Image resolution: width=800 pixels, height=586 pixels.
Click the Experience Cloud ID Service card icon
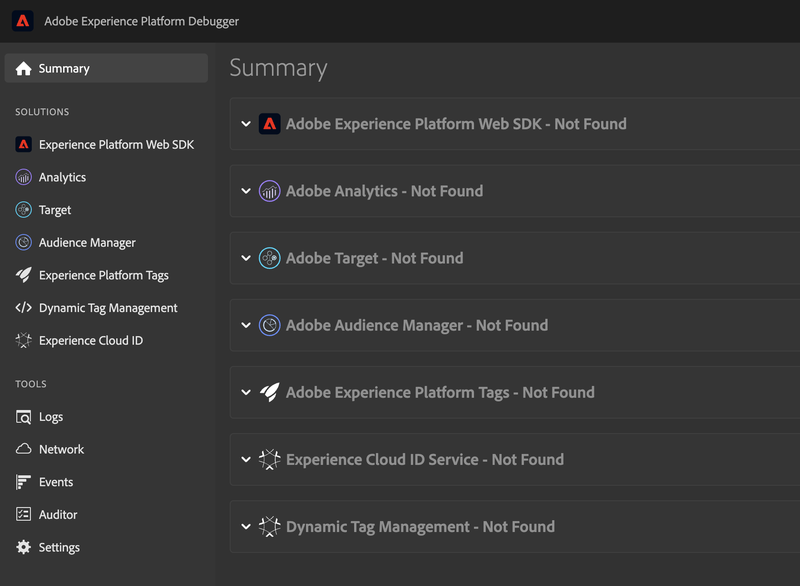tap(269, 460)
